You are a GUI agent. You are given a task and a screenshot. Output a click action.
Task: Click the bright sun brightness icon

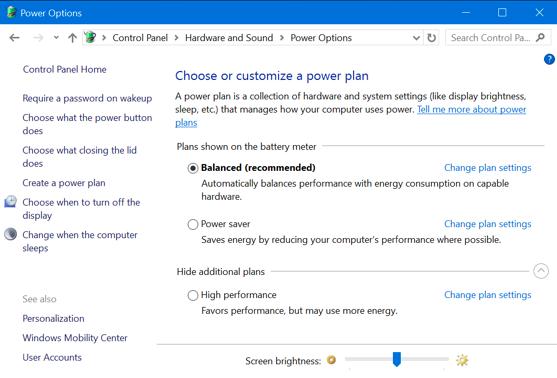462,360
